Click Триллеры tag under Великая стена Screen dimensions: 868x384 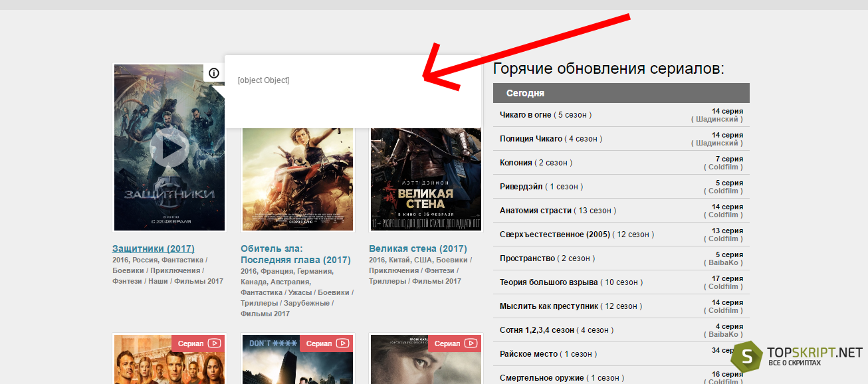(x=387, y=281)
